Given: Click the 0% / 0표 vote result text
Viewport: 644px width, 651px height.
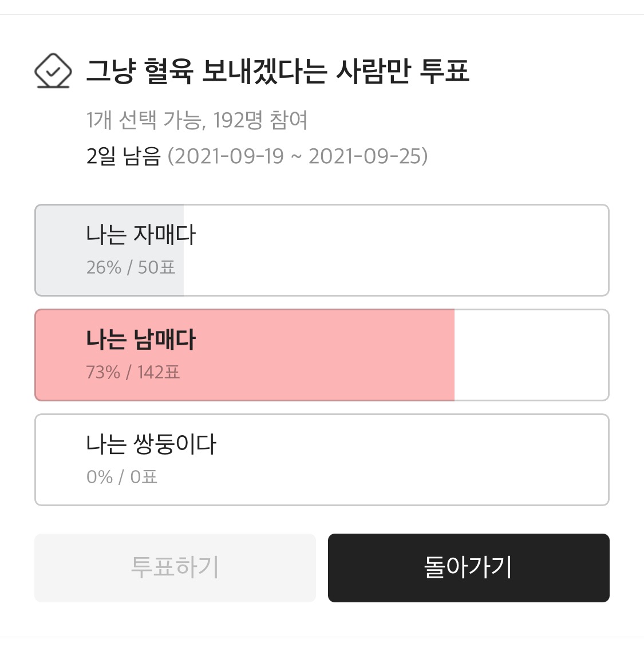Looking at the screenshot, I should [x=122, y=476].
